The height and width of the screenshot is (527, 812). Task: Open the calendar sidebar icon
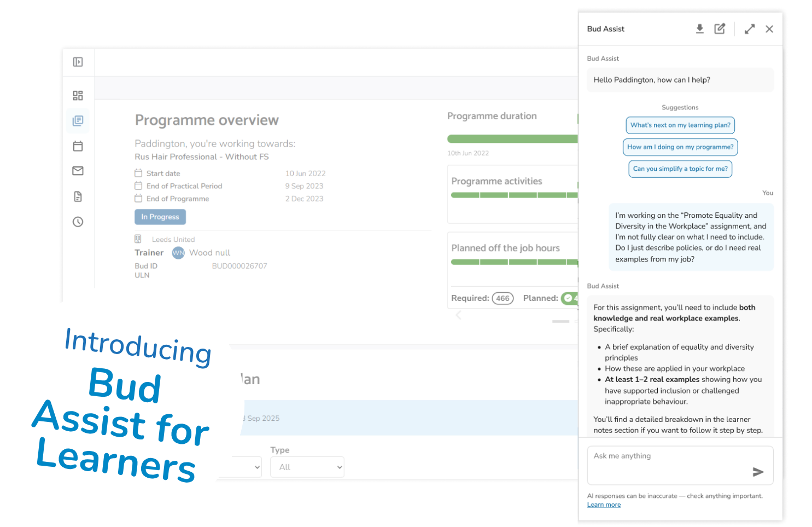(x=78, y=146)
